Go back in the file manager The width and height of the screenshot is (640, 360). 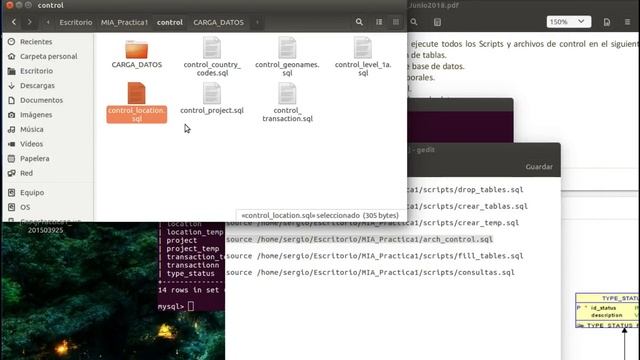14,22
